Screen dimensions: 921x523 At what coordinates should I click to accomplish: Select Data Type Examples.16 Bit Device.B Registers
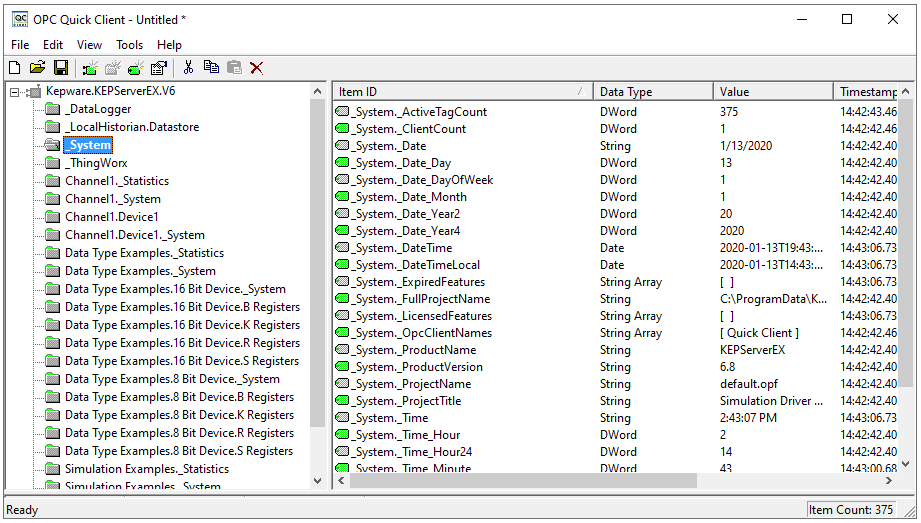(x=182, y=307)
